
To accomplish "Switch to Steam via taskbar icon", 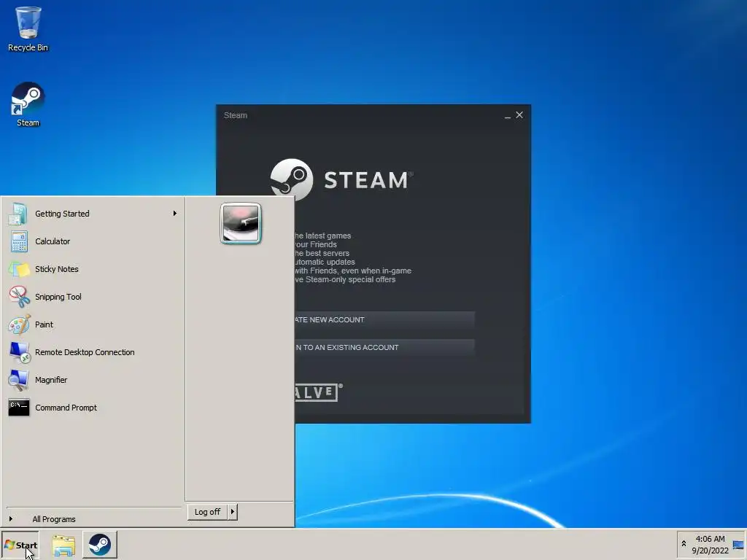I will click(x=99, y=545).
